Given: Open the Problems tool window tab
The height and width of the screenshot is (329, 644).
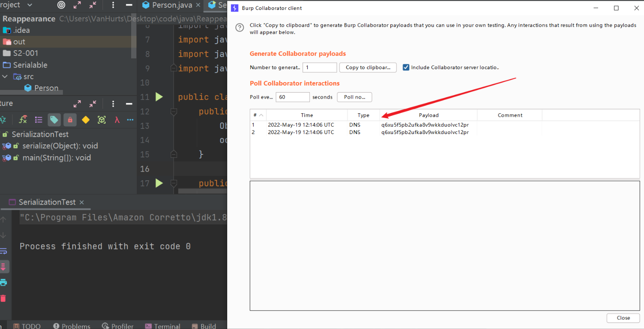Looking at the screenshot, I should point(71,326).
